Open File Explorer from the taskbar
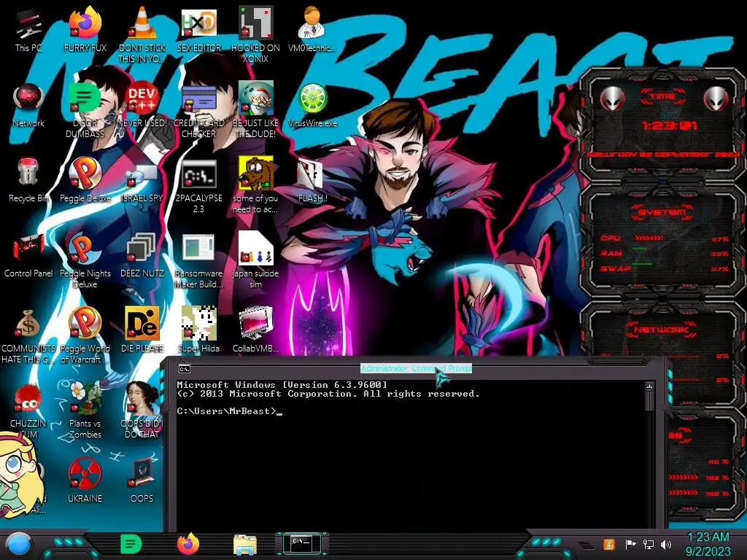The width and height of the screenshot is (747, 560). coord(245,545)
